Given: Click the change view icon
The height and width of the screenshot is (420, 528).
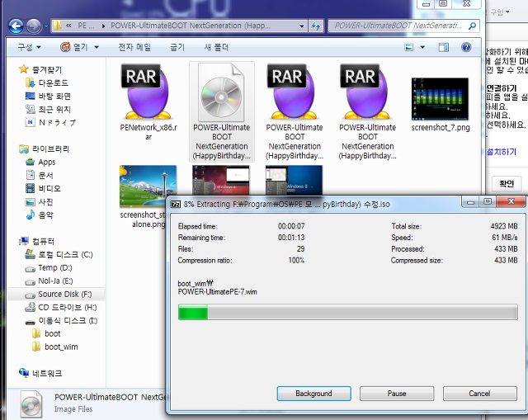Looking at the screenshot, I should (x=409, y=47).
